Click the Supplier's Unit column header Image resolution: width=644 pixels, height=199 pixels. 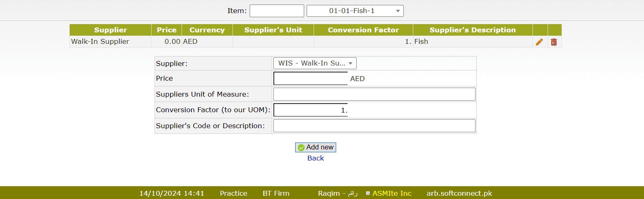click(273, 30)
